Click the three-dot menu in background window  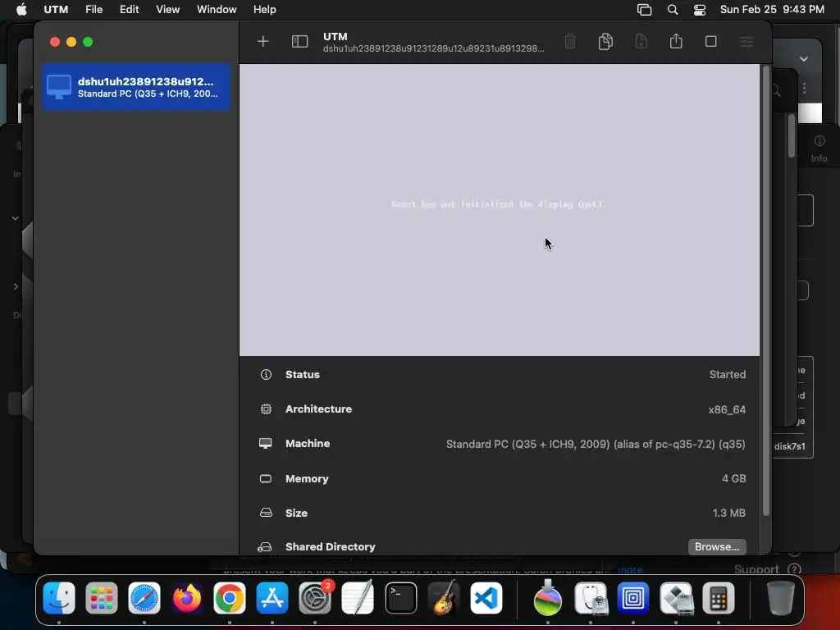[804, 88]
